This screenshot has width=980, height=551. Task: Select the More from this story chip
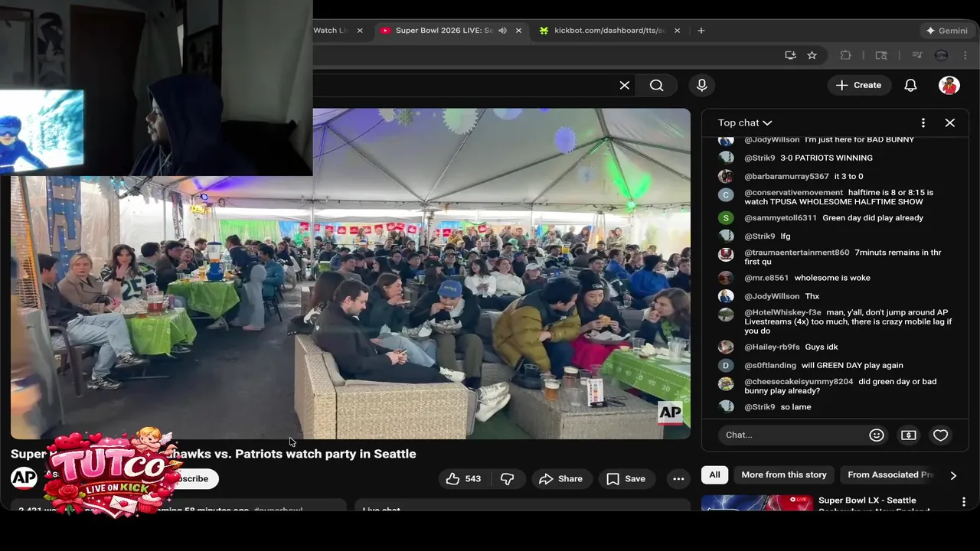(x=784, y=474)
